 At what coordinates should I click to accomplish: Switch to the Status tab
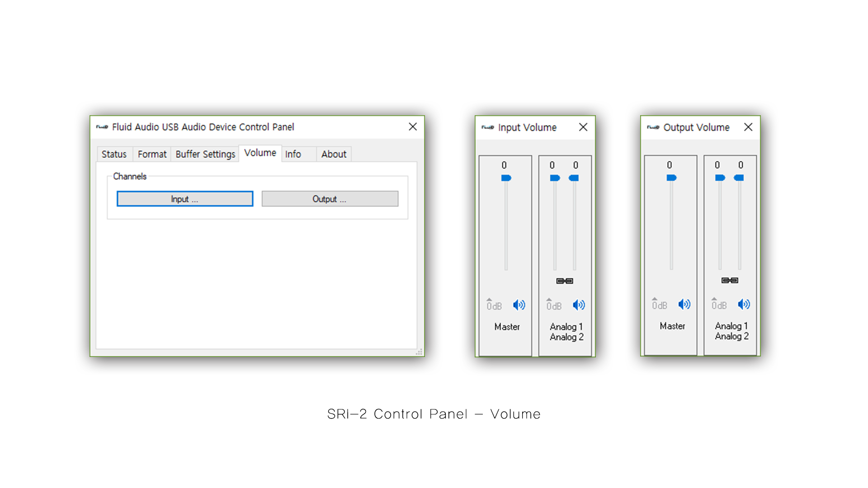114,155
